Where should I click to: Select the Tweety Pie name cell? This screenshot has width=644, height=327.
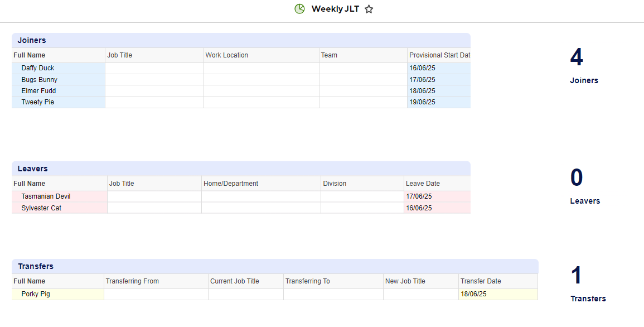point(59,102)
